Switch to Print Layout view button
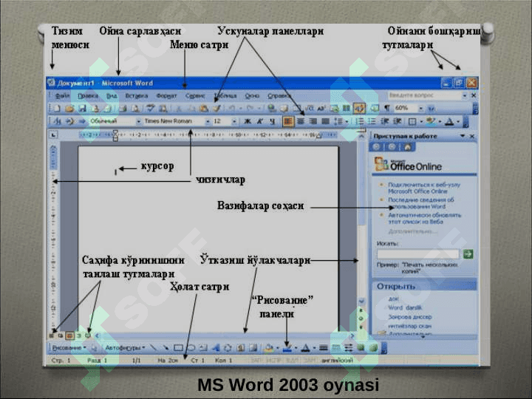Viewport: 532px width, 399px height. (x=69, y=335)
